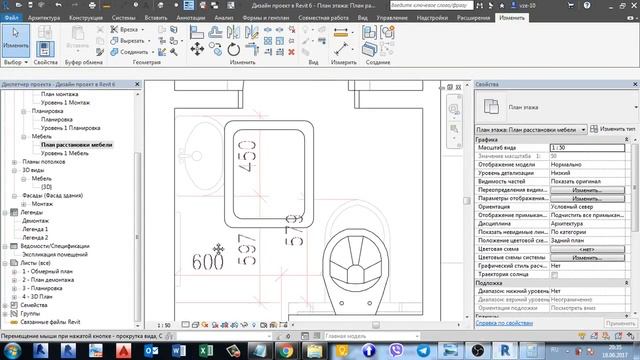Choose the Align tool in the ribbon
This screenshot has width=640, height=360.
click(x=197, y=32)
